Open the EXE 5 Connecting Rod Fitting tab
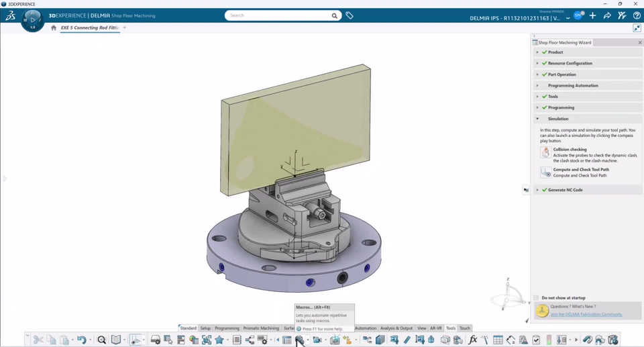Viewport: 644px width, 347px height. (90, 28)
